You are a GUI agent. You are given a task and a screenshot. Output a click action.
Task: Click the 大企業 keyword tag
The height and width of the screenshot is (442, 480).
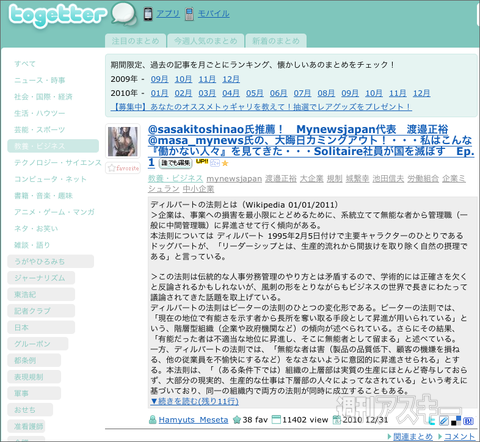coord(312,179)
